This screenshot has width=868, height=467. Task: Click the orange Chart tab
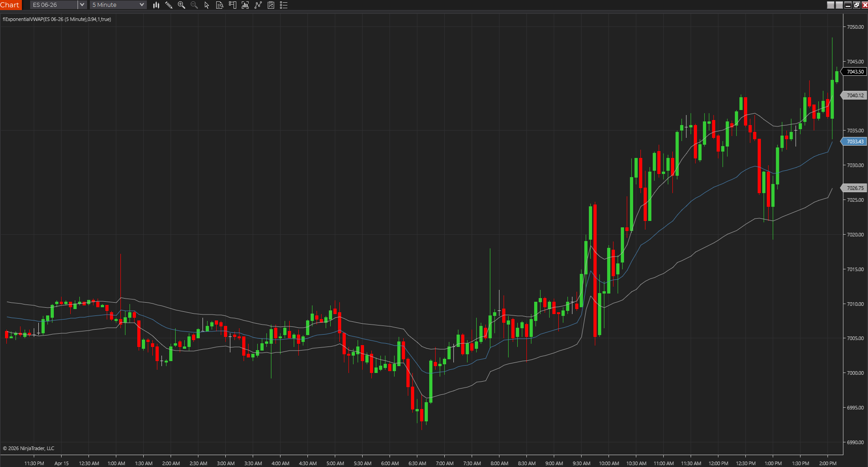tap(10, 5)
